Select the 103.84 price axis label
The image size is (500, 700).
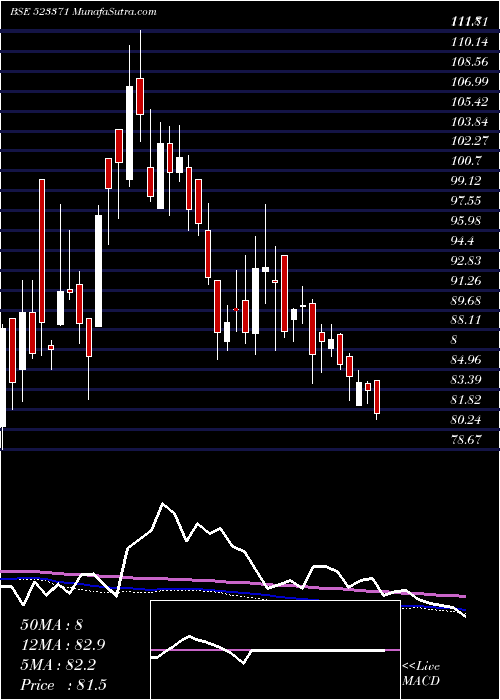(x=470, y=121)
